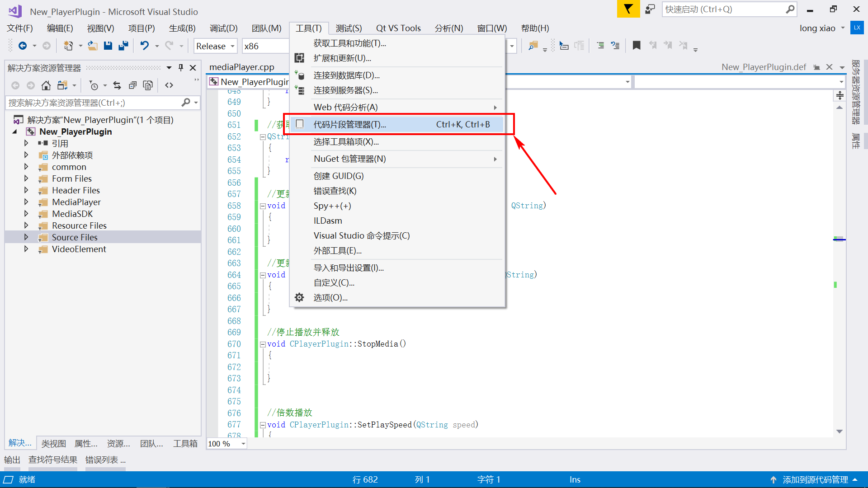Toggle a bookmark with the bookmark icon
This screenshot has width=868, height=488.
637,46
